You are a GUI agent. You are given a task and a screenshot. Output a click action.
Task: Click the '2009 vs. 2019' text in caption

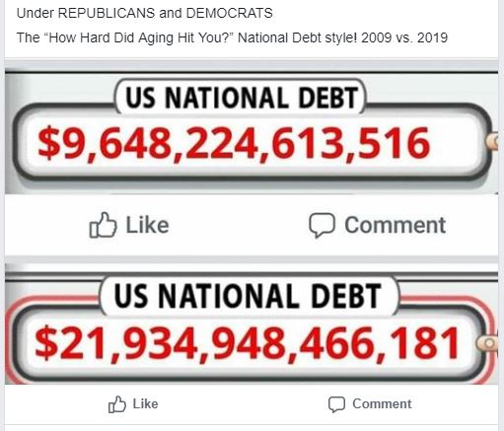click(404, 37)
